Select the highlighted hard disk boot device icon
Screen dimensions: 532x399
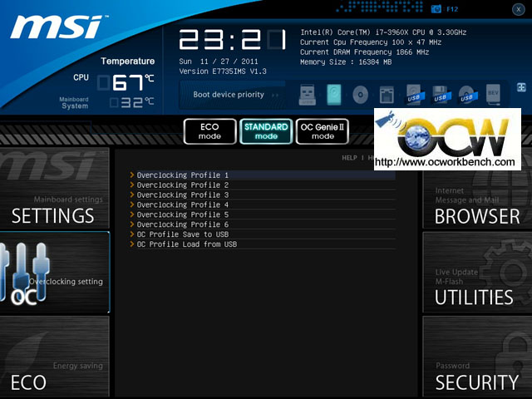coord(334,94)
